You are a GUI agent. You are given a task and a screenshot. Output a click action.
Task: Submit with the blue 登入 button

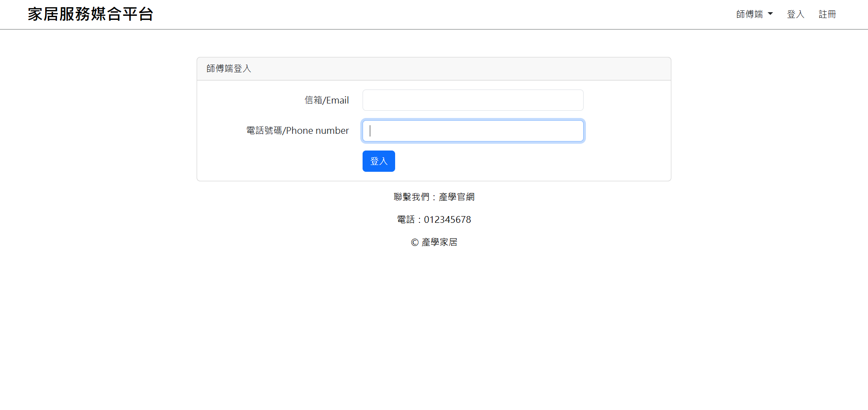379,161
